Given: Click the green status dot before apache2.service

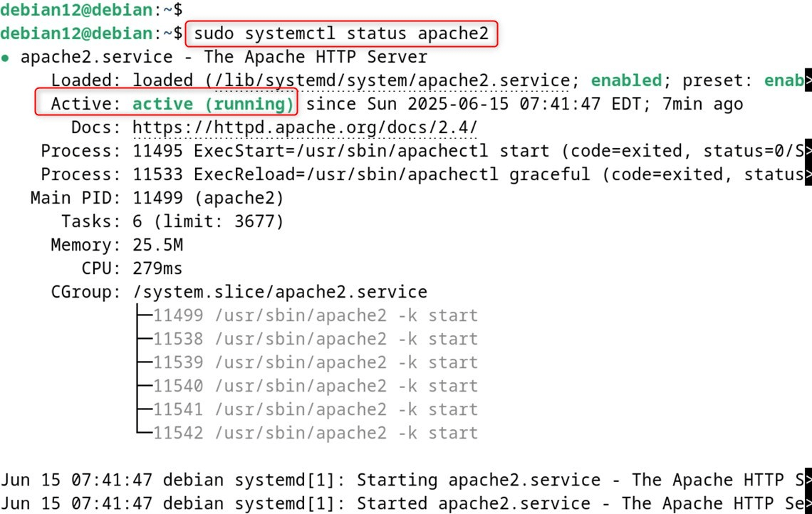Looking at the screenshot, I should (5, 58).
